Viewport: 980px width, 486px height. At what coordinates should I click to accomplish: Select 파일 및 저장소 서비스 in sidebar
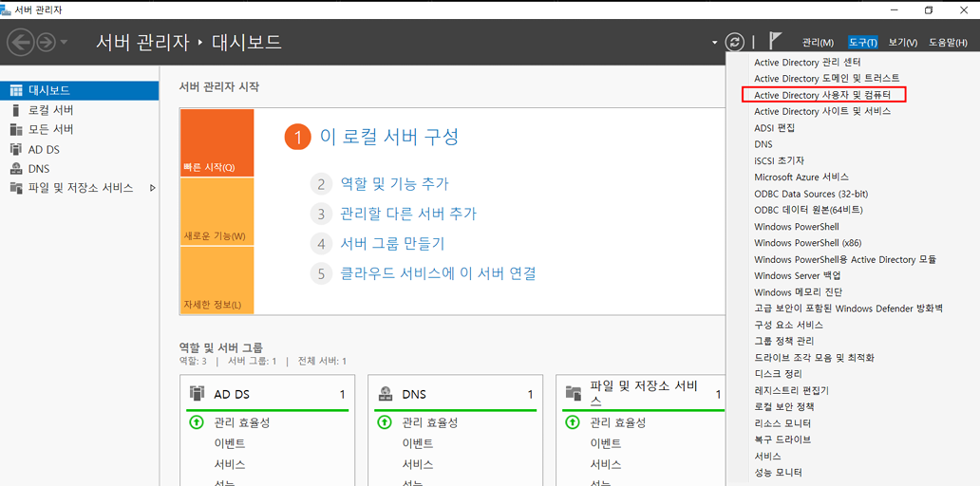coord(80,188)
